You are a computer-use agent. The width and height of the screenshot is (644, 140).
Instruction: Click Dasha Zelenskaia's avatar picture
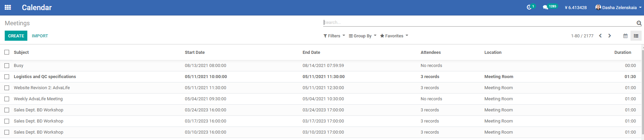click(x=598, y=7)
